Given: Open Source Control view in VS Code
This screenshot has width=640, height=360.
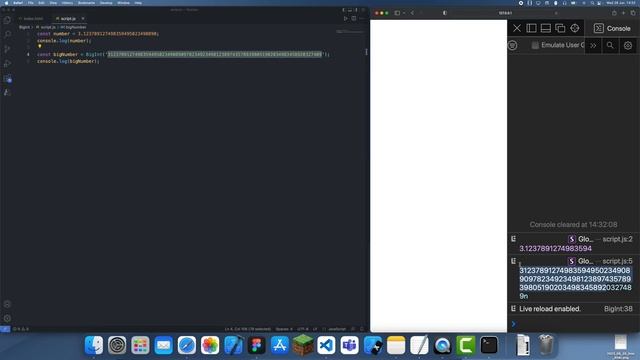Looking at the screenshot, I should click(x=7, y=49).
